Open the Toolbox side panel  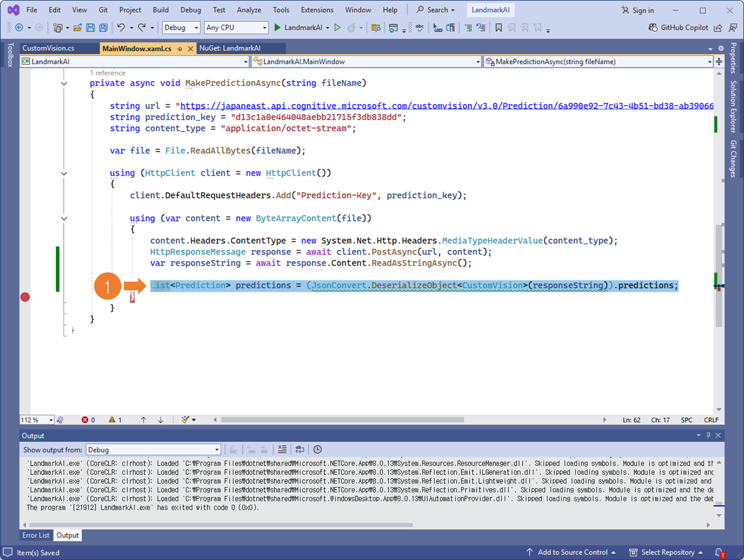[x=10, y=55]
